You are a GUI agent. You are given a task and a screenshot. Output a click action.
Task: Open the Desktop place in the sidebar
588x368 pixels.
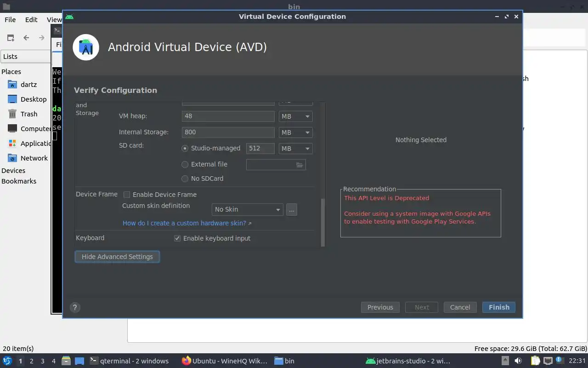28,99
